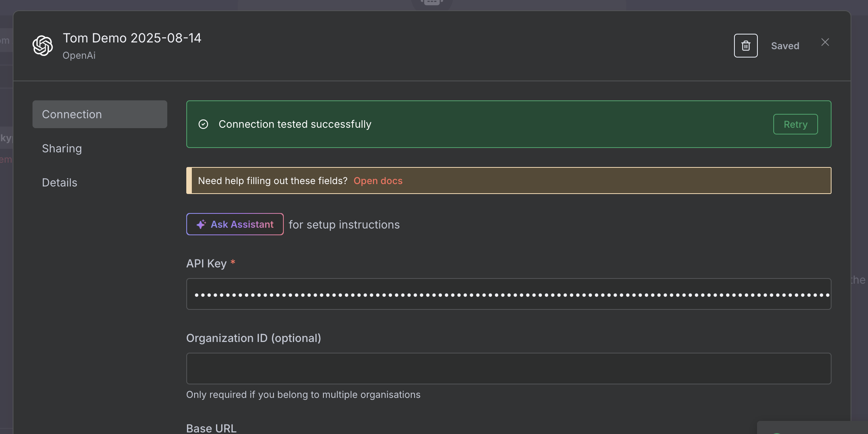Image resolution: width=868 pixels, height=434 pixels.
Task: Click the multiple organisations hint text
Action: (x=303, y=395)
